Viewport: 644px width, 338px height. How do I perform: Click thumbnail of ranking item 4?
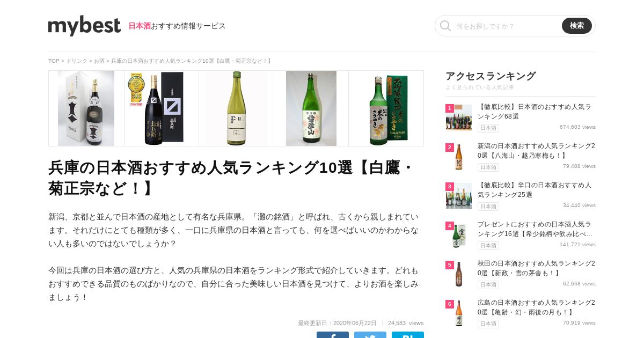pyautogui.click(x=459, y=235)
